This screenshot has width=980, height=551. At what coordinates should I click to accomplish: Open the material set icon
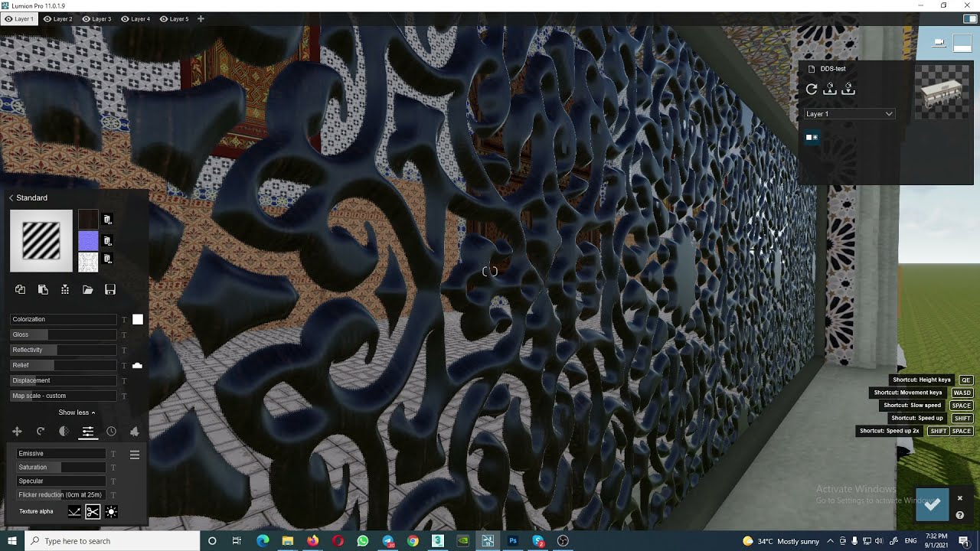(x=65, y=289)
